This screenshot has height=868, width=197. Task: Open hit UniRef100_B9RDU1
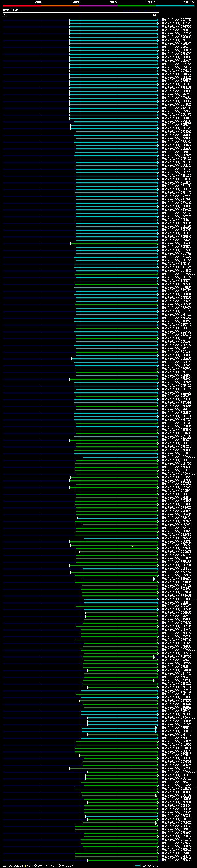coord(176,57)
